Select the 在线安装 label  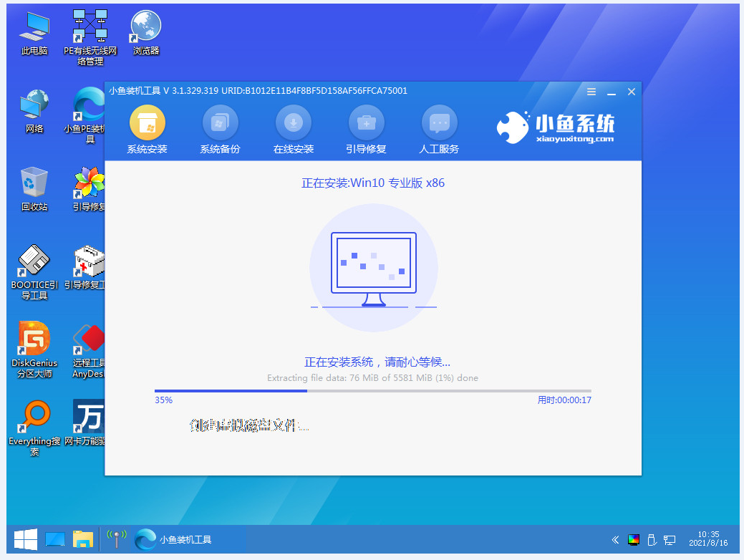coord(294,149)
